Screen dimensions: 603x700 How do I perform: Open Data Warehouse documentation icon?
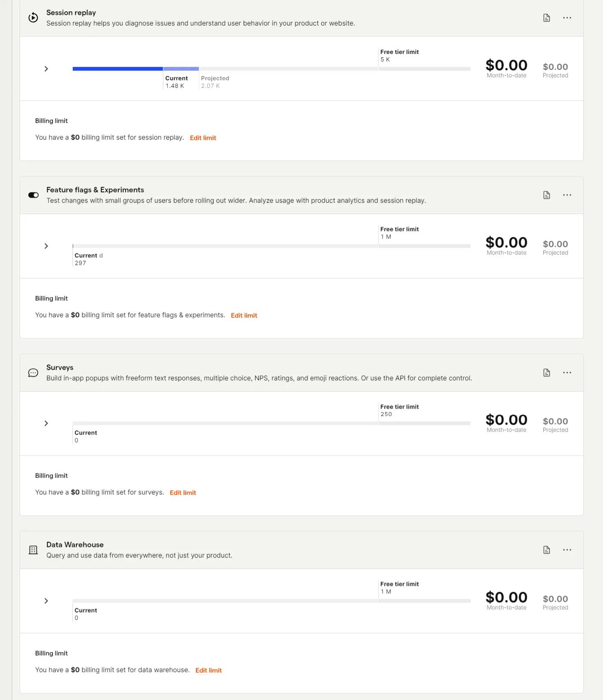point(547,550)
